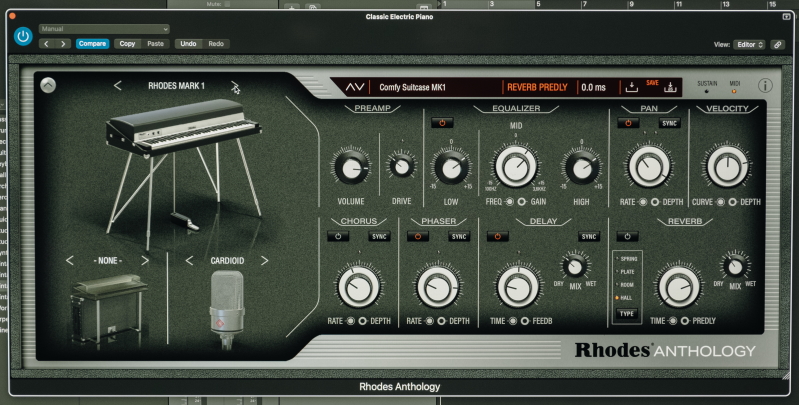Select the Pan DEPTH radio button

655,202
